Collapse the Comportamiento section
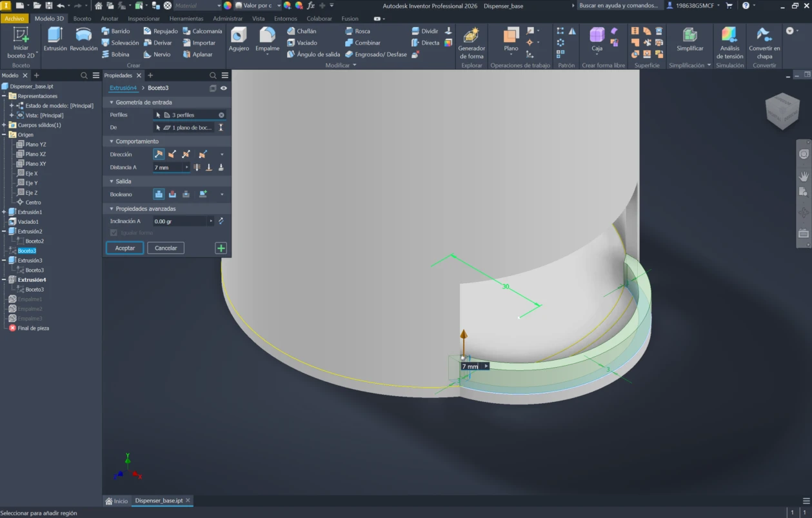Viewport: 812px width, 518px height. [112, 141]
